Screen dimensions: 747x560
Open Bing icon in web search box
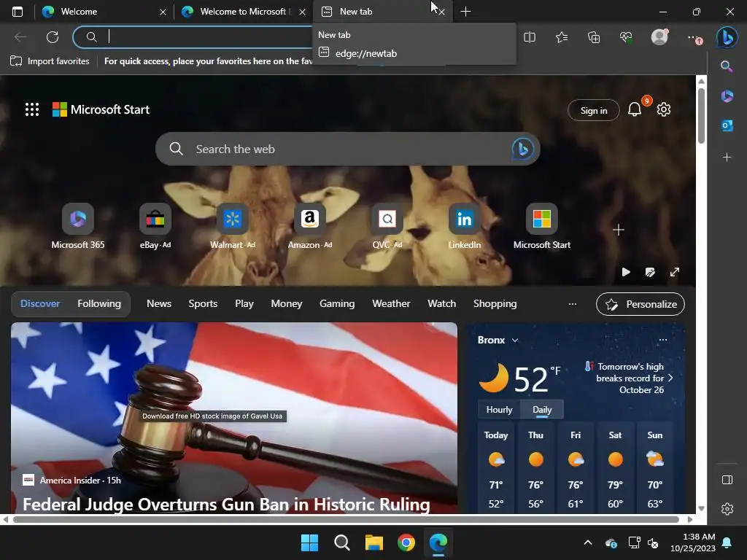tap(522, 149)
